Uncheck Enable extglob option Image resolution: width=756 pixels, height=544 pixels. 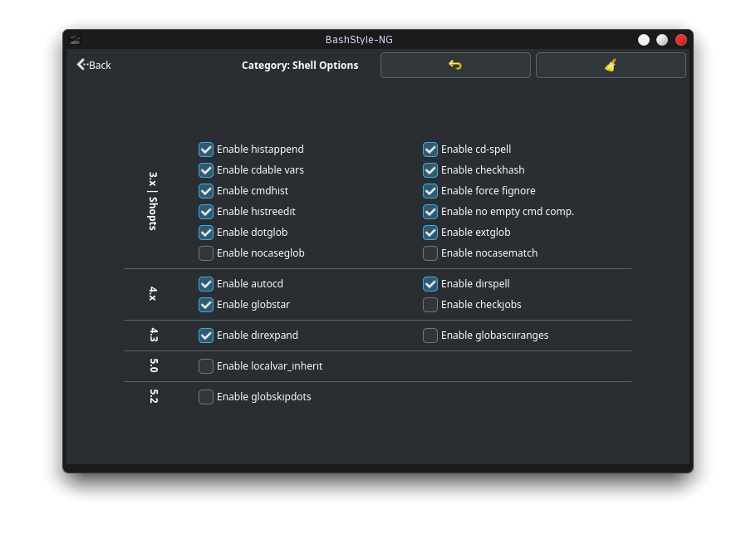pos(430,233)
